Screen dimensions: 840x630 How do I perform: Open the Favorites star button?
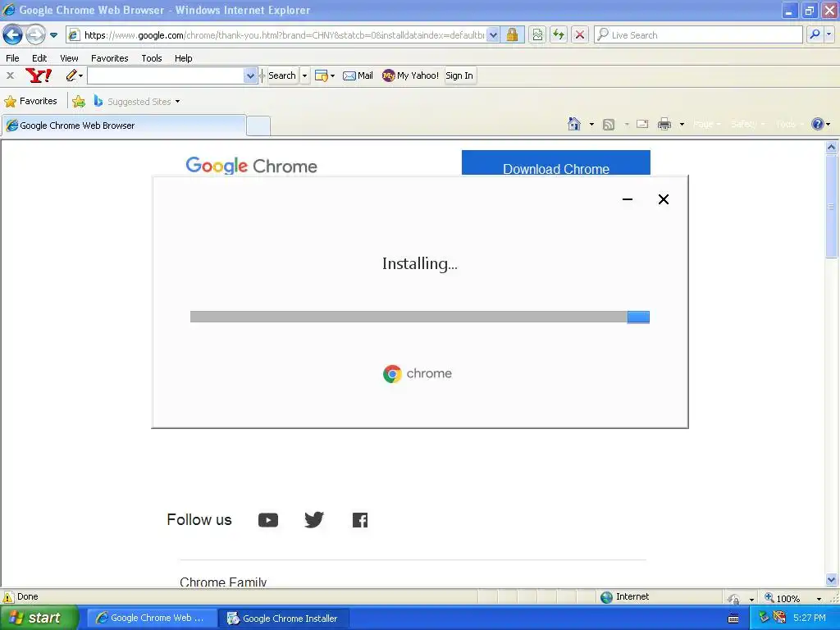coord(30,101)
